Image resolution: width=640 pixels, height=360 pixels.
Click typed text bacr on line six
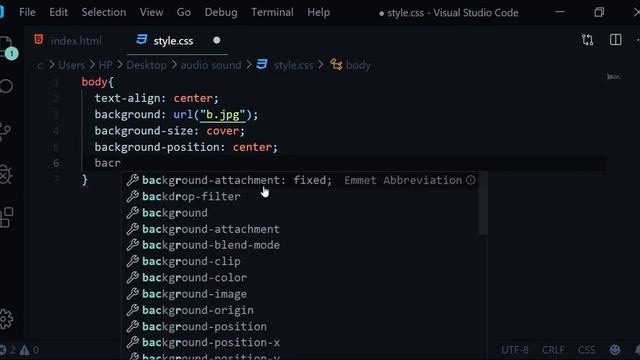point(108,163)
